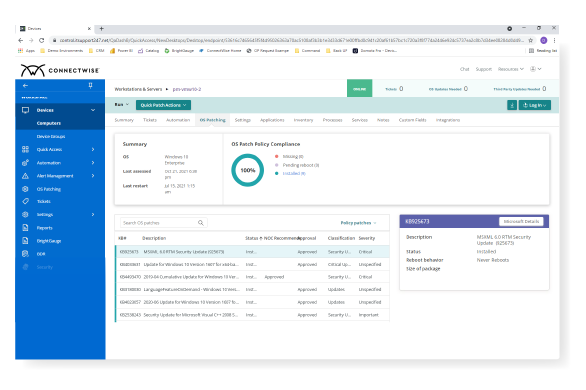
Task: Click the Automation gear icon in sidebar
Action: coord(25,163)
